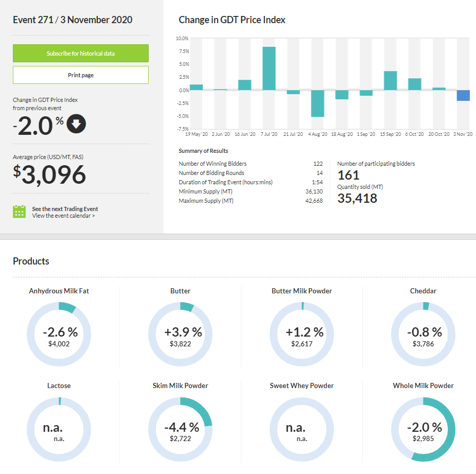Click the Sweet Whey Powder donut
This screenshot has width=476, height=474.
302,429
